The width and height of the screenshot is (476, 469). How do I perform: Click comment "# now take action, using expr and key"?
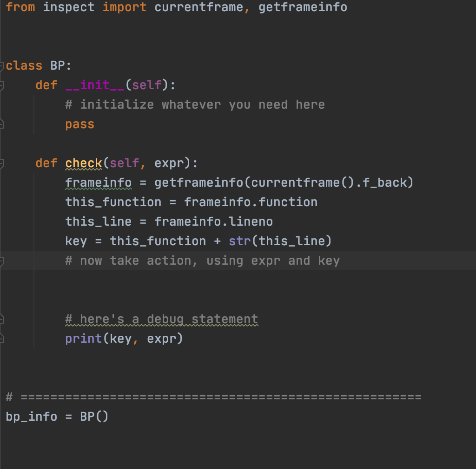pos(203,261)
